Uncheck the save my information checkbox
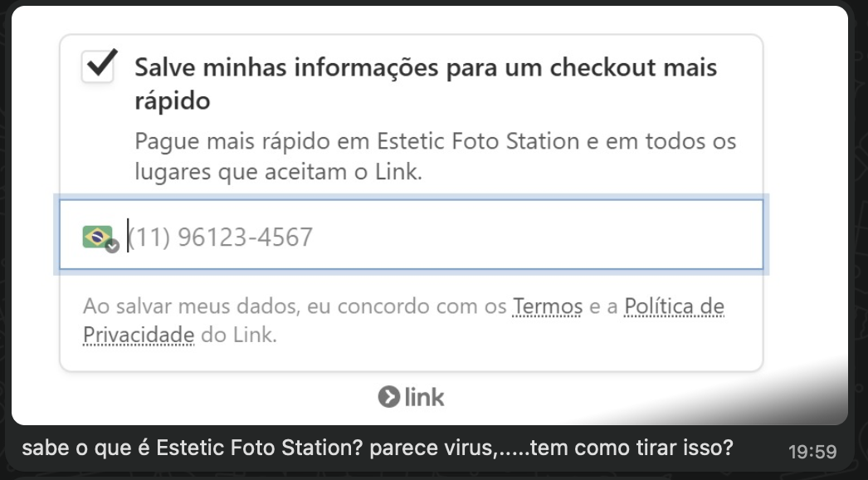Screen dimensions: 868x480 click(99, 66)
